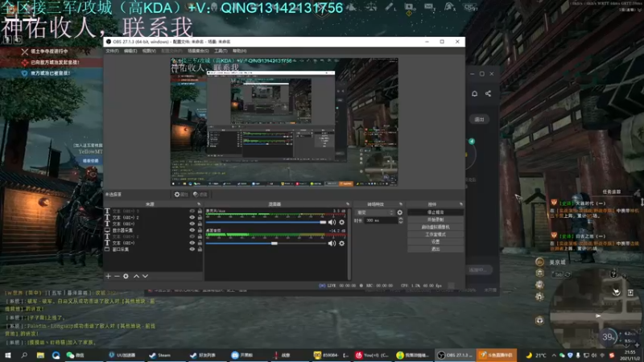The image size is (644, 362).
Task: Click the mixer panel vertical scrollbar
Action: [x=349, y=245]
